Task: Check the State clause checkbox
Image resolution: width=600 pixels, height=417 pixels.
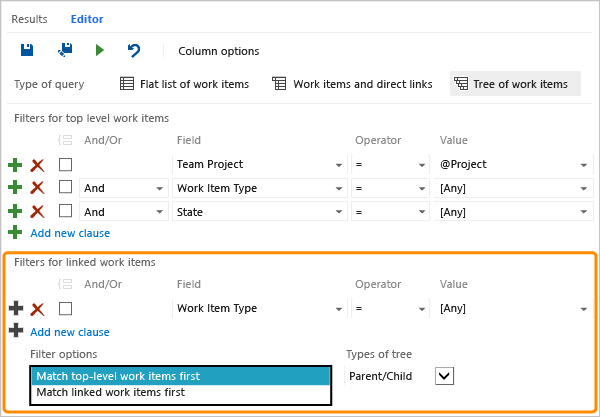Action: tap(65, 210)
